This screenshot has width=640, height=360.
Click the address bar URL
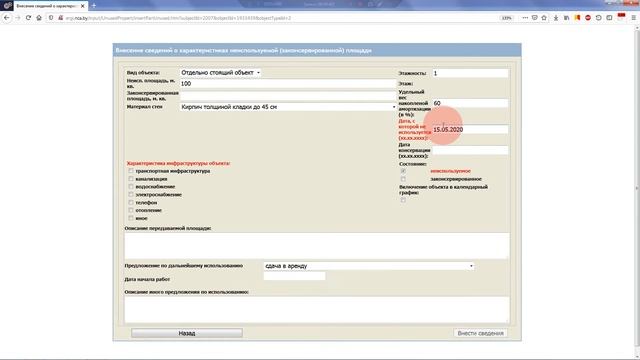pos(178,18)
